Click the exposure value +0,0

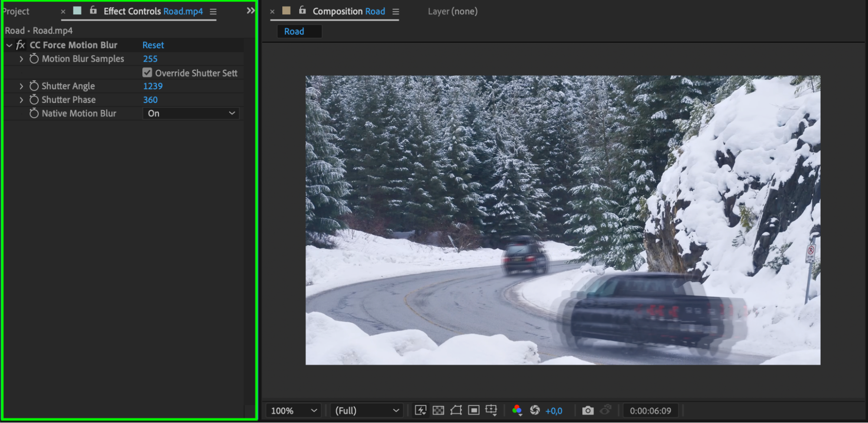554,411
